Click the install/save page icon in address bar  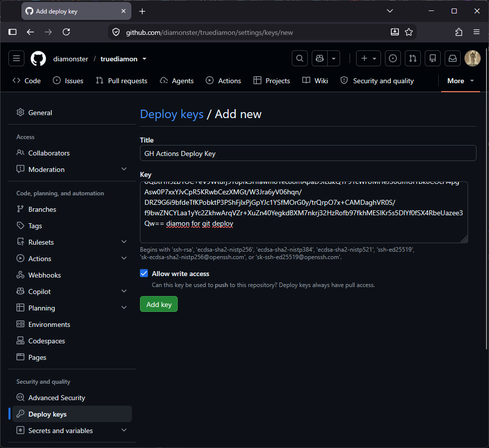click(394, 32)
